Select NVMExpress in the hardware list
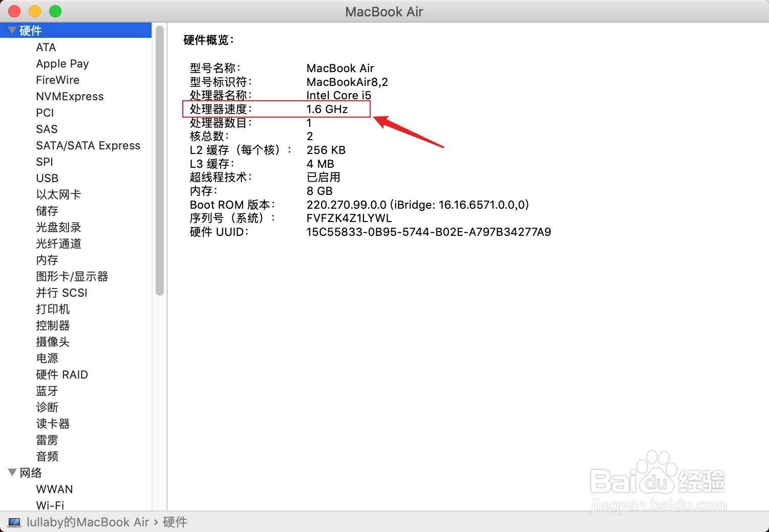This screenshot has width=769, height=532. pyautogui.click(x=70, y=96)
